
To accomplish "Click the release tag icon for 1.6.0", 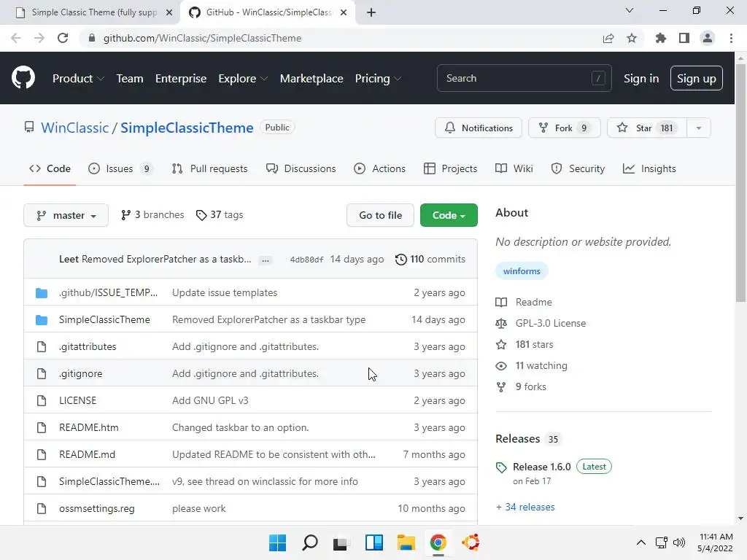I will (x=501, y=467).
